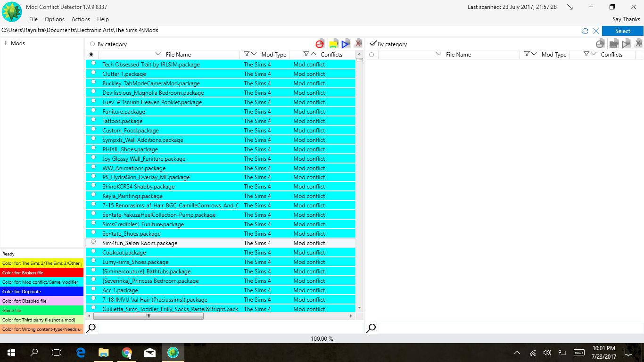Clear the folder path with the X icon
644x362 pixels.
(x=596, y=31)
